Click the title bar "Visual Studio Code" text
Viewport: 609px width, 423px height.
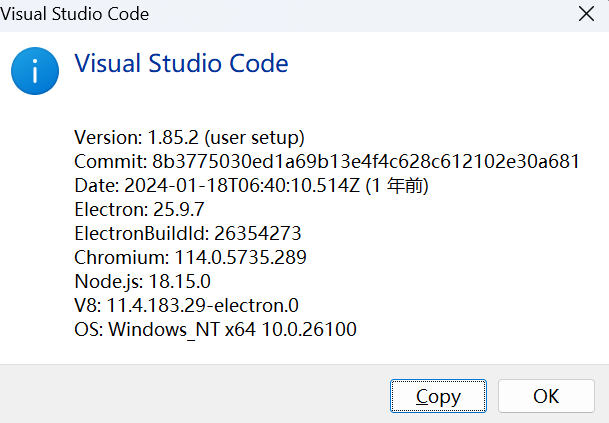(75, 14)
